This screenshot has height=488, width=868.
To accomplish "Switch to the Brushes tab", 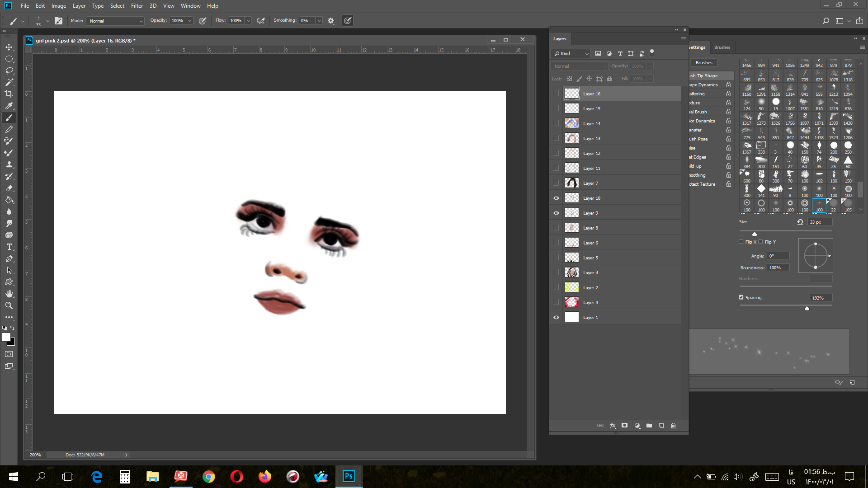I will point(722,47).
